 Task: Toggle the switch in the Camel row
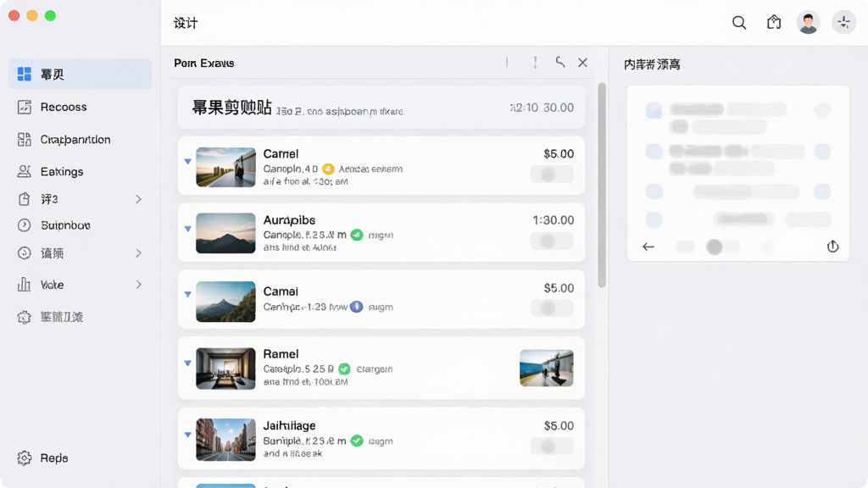click(x=551, y=175)
